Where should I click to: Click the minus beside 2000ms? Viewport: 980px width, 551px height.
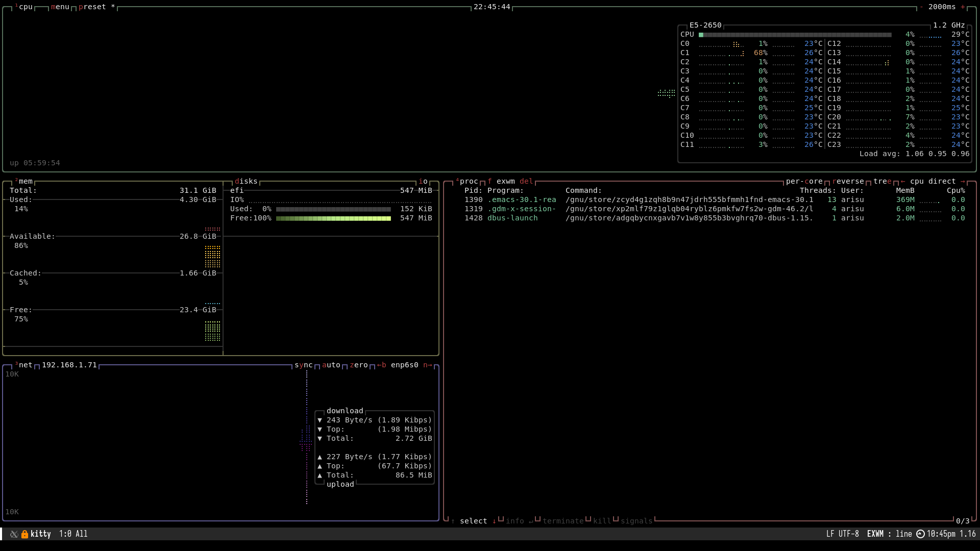(921, 7)
